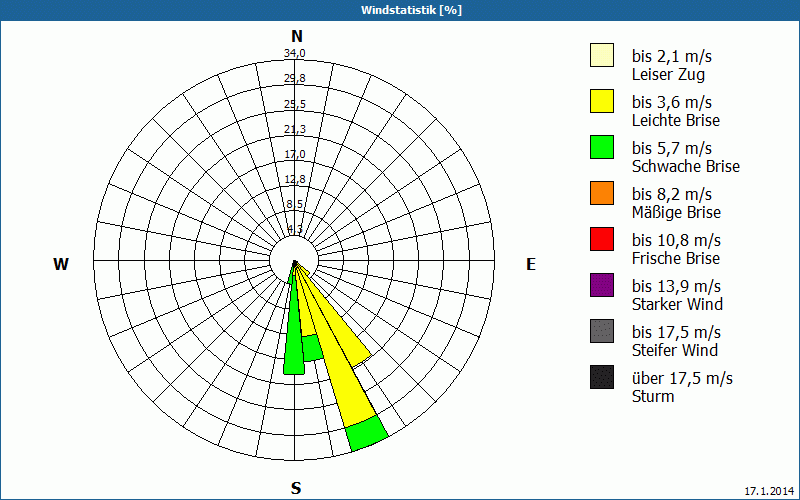Click the 'Windstatistik [%]' title text
800x500 pixels.
pos(411,10)
